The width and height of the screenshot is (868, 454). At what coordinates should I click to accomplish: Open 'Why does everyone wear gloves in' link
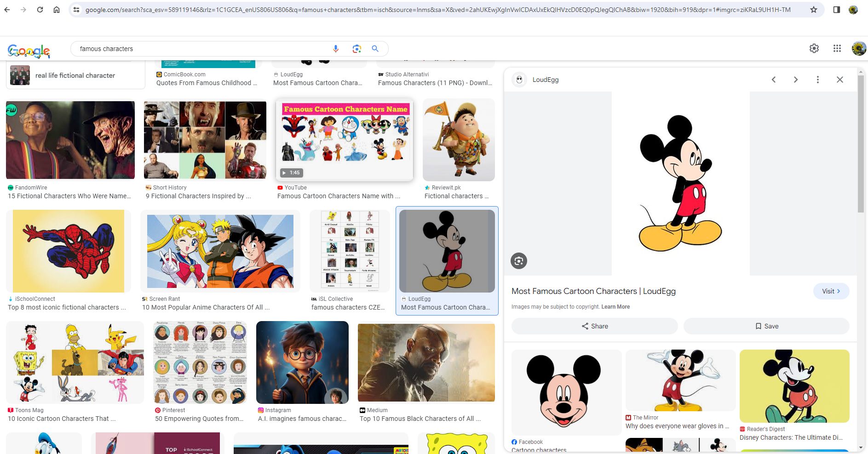coord(677,426)
